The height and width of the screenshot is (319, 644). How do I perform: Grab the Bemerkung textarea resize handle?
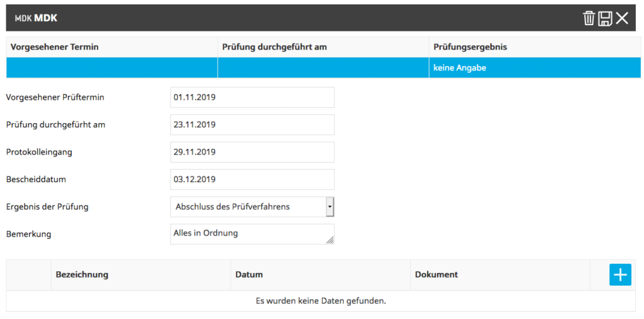[330, 240]
